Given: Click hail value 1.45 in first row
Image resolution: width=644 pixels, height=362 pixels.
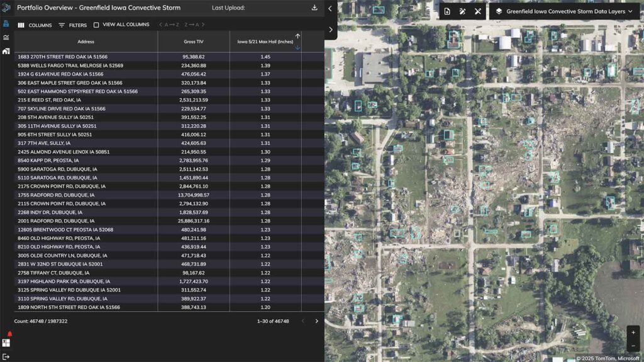Looking at the screenshot, I should pos(265,57).
